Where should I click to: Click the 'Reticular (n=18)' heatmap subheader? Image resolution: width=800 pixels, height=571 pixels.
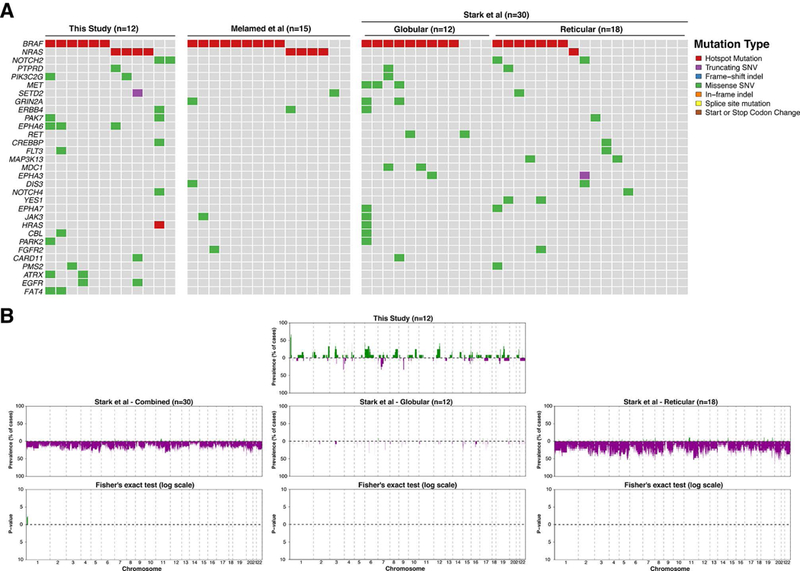591,30
